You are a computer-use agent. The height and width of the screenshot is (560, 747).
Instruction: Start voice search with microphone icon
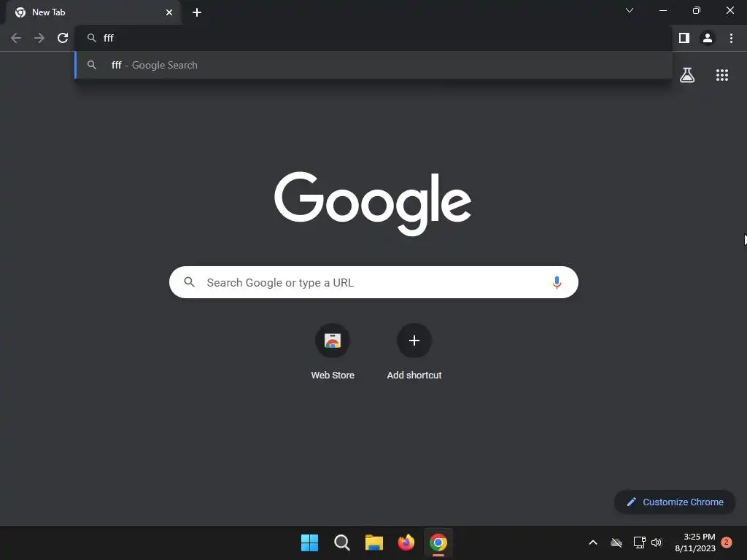click(557, 282)
